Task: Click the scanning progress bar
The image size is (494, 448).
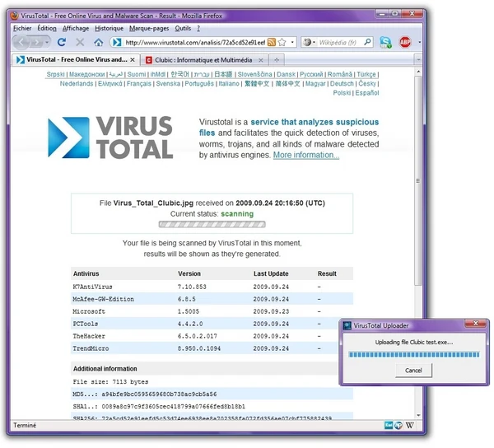Action: click(212, 224)
